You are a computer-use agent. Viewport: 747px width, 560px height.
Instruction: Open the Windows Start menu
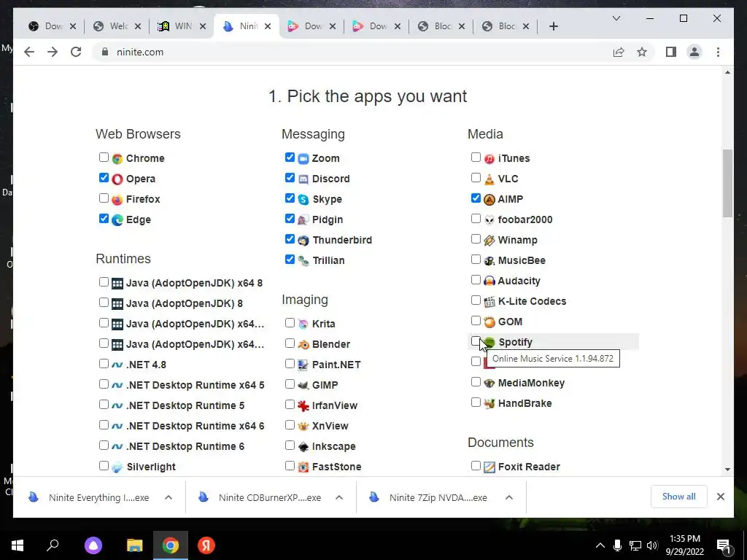tap(18, 545)
